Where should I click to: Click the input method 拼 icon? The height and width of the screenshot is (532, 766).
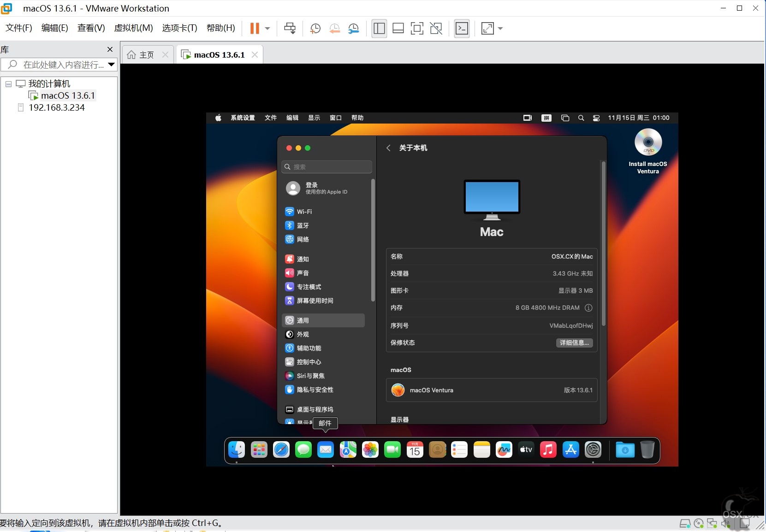(x=546, y=118)
